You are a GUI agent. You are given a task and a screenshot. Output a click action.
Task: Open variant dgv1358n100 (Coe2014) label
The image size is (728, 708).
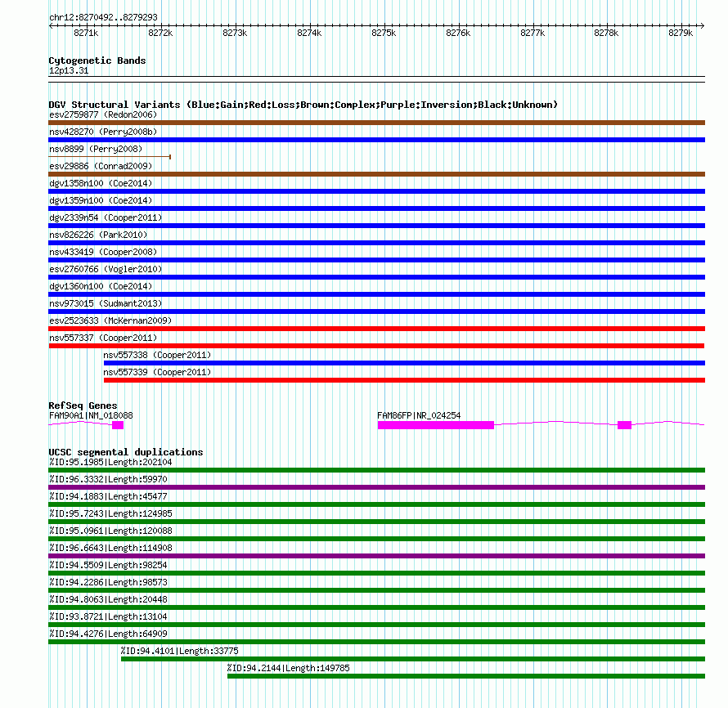(x=101, y=183)
